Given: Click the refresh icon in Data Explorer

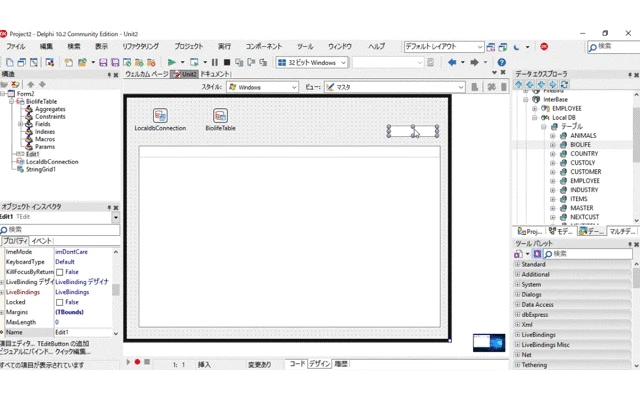Looking at the screenshot, I should click(x=564, y=84).
